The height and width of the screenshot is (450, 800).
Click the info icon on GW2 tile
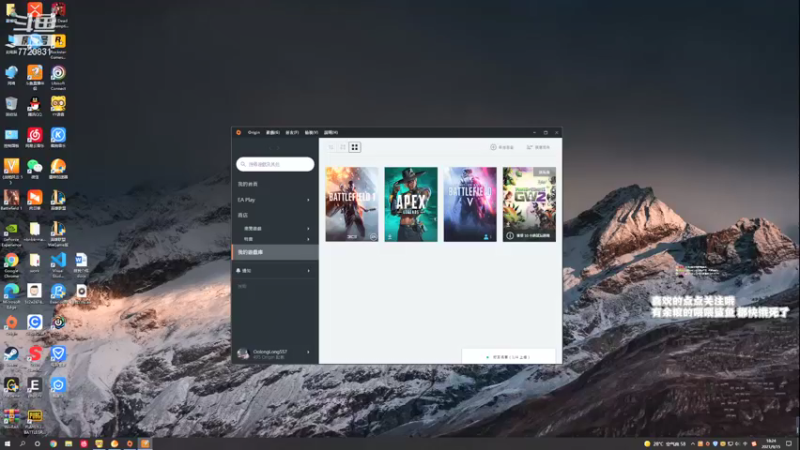point(510,236)
